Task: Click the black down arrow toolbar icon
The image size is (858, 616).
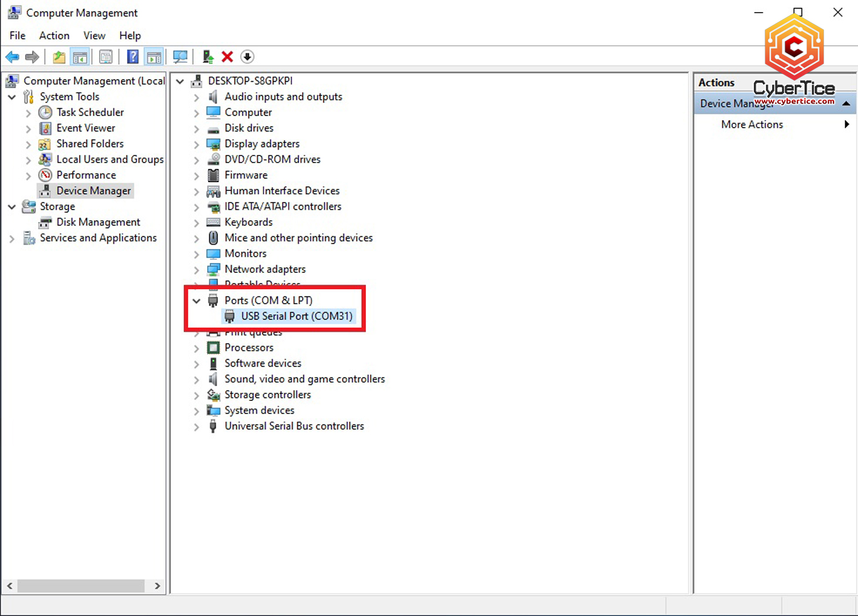Action: (247, 57)
